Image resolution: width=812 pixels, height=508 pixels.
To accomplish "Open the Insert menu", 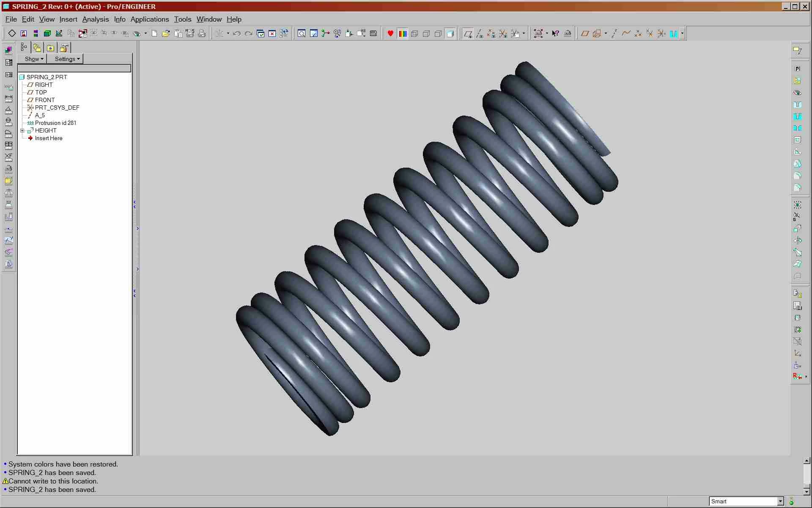I will point(68,19).
